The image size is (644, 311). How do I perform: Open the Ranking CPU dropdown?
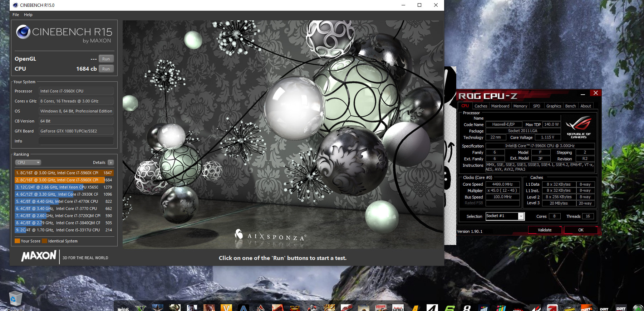[28, 162]
